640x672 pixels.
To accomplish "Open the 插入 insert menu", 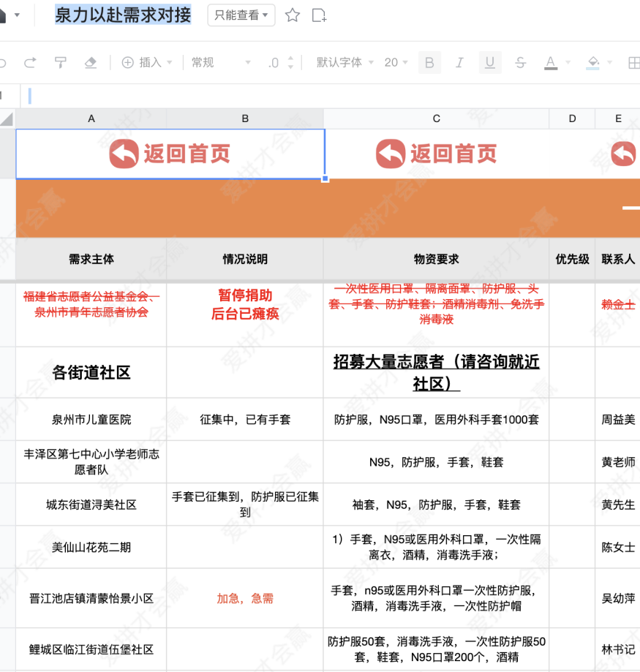I will pyautogui.click(x=147, y=63).
